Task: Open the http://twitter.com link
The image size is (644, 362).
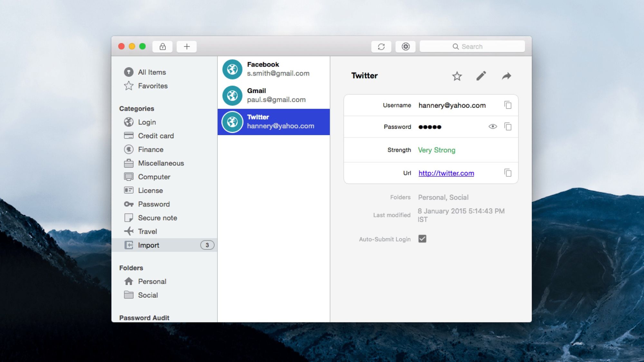Action: (x=446, y=173)
